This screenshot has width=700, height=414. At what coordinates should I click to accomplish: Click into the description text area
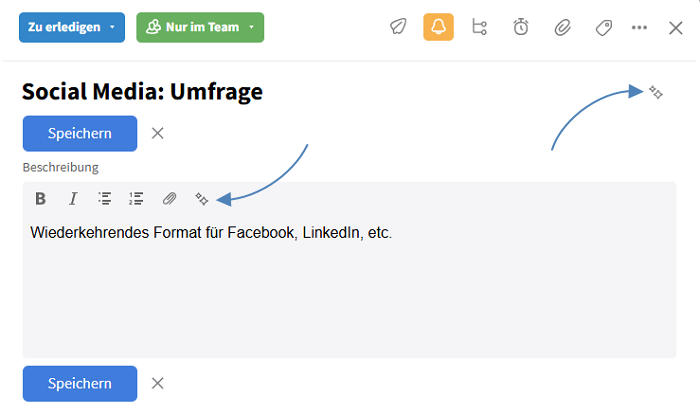point(349,290)
